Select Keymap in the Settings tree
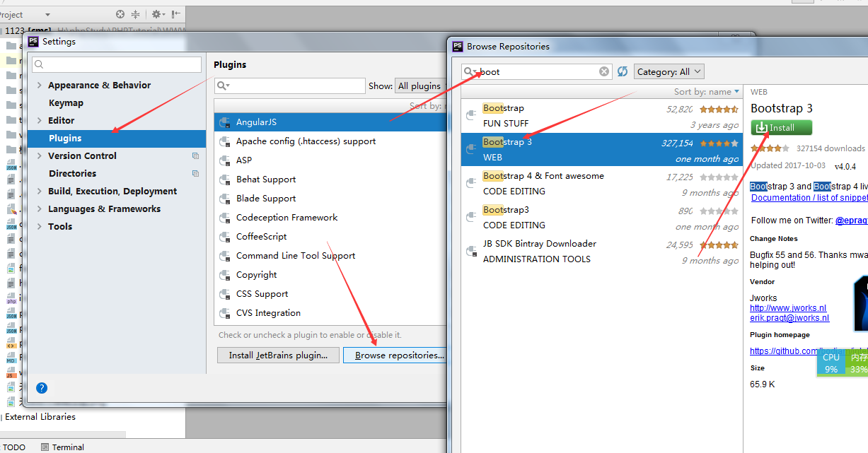The height and width of the screenshot is (453, 868). tap(66, 102)
